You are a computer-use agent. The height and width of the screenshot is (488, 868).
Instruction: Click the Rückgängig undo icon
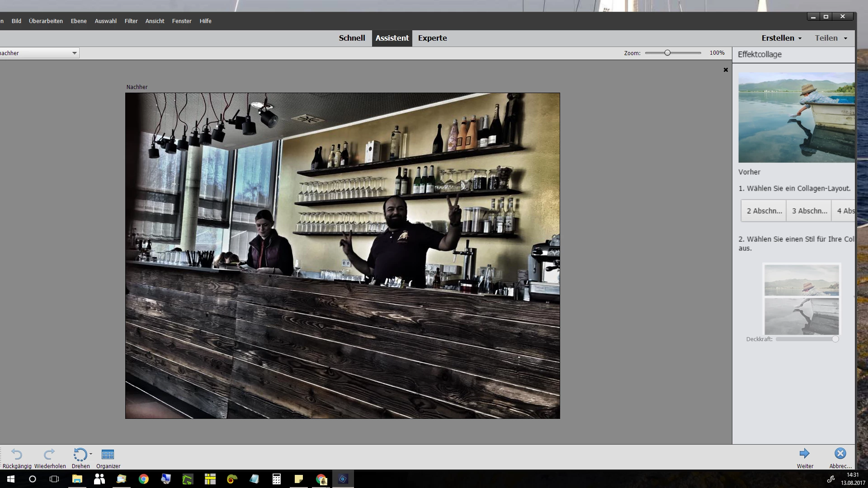coord(17,454)
